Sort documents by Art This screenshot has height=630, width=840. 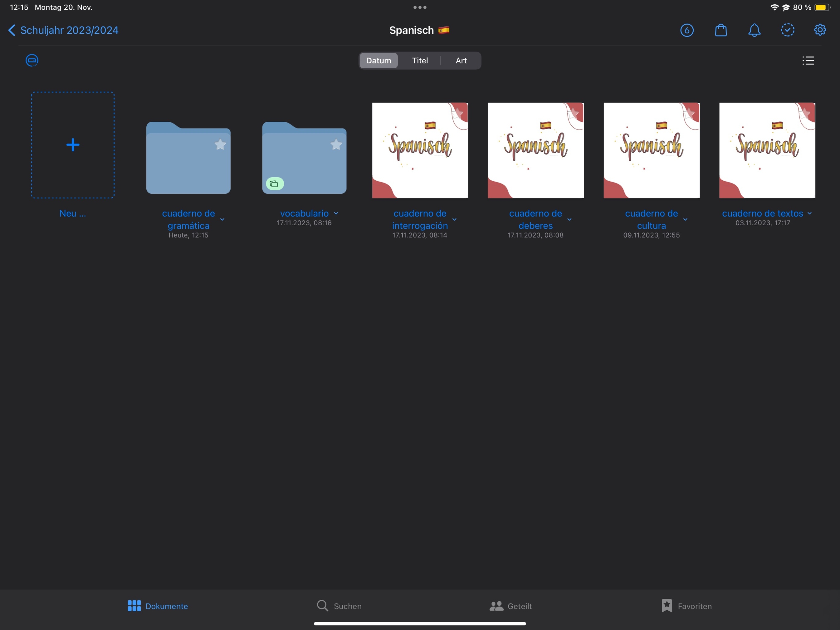coord(461,60)
